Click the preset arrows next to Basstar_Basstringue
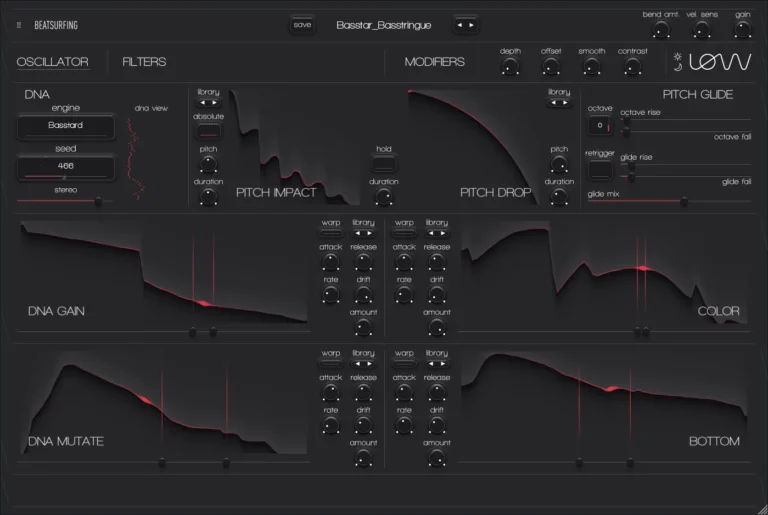The width and height of the screenshot is (768, 515). (x=465, y=24)
